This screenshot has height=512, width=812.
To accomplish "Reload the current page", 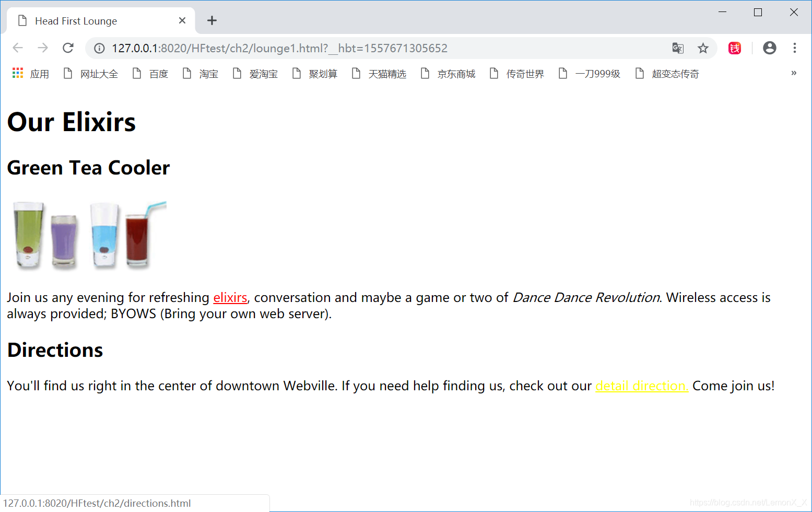I will pyautogui.click(x=68, y=48).
